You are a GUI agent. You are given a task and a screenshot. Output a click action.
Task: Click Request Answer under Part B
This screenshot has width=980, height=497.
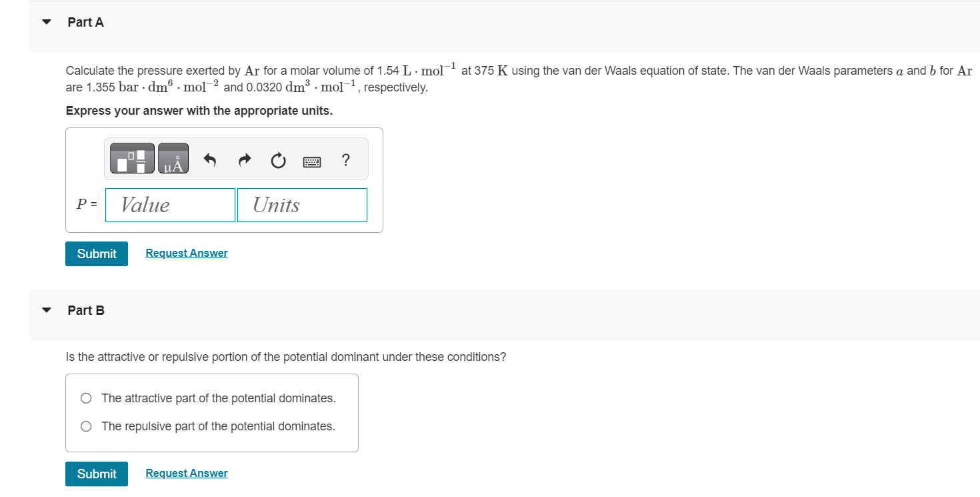click(186, 472)
